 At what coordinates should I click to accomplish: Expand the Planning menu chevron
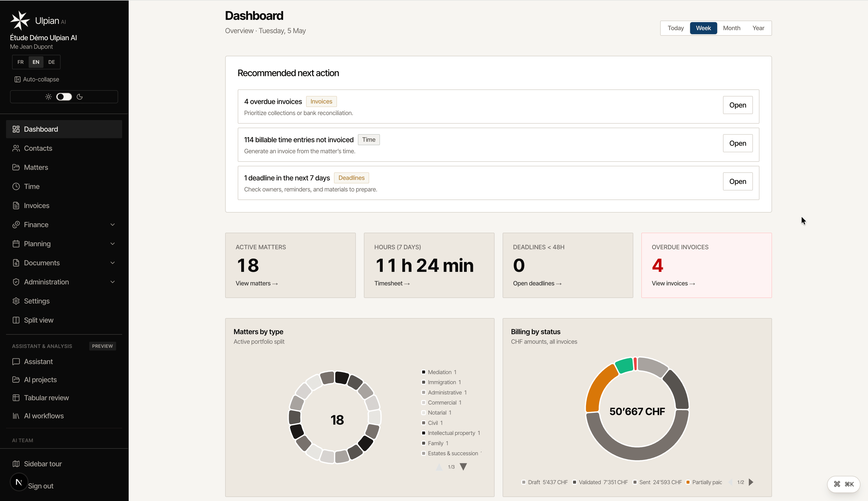[x=113, y=244]
